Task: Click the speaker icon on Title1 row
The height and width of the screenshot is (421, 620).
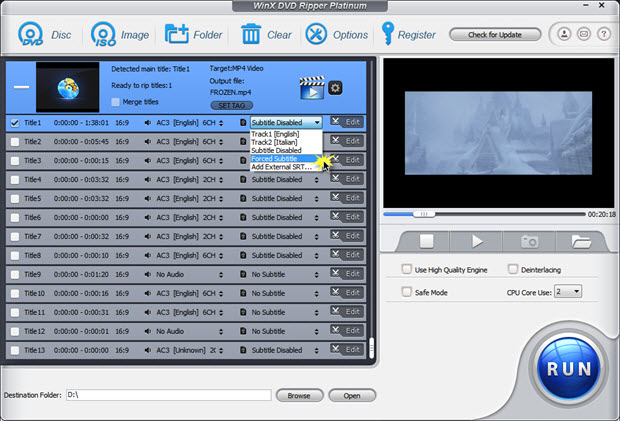Action: [147, 123]
